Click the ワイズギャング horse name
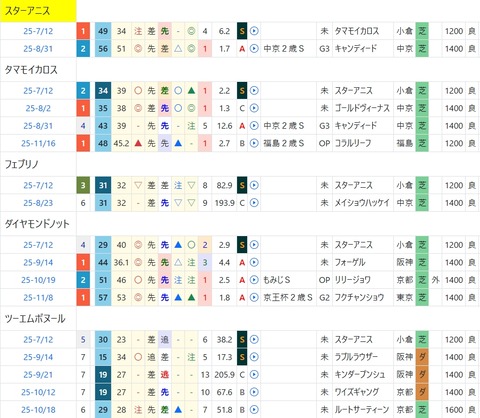The height and width of the screenshot is (418, 480). click(x=357, y=392)
